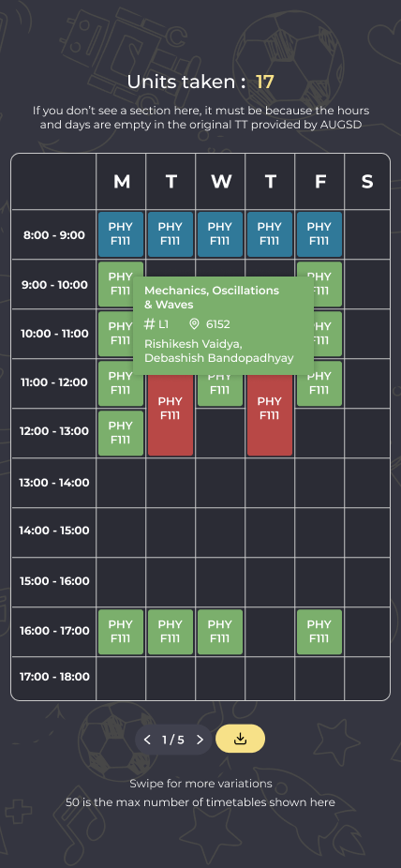Click the Mechanics, Oscillations & Waves tooltip title
This screenshot has height=868, width=401.
[x=212, y=297]
